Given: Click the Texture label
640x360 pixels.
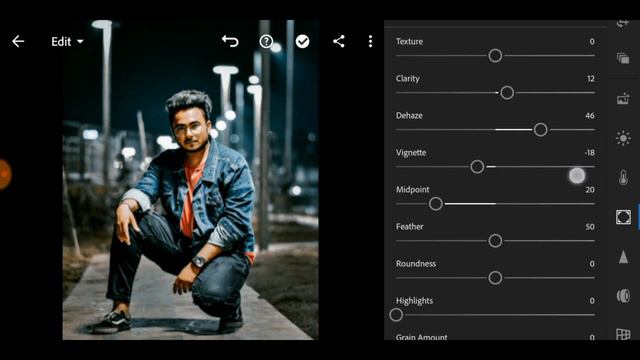Looking at the screenshot, I should pos(409,41).
